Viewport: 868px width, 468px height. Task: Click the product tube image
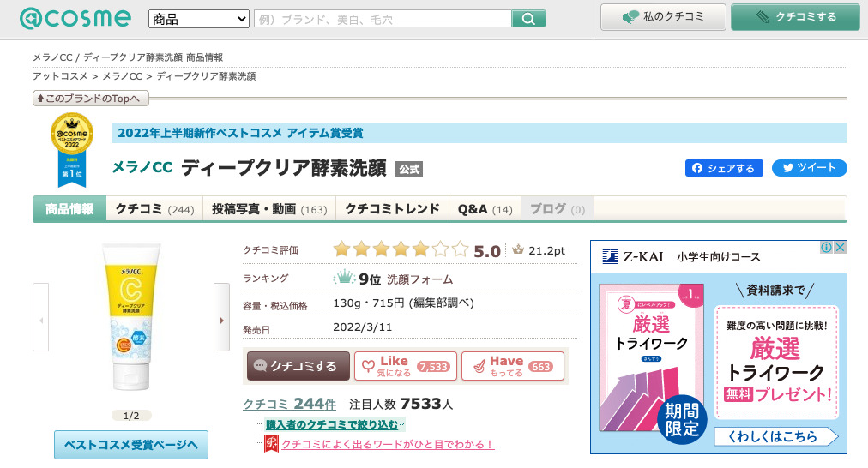pyautogui.click(x=131, y=317)
